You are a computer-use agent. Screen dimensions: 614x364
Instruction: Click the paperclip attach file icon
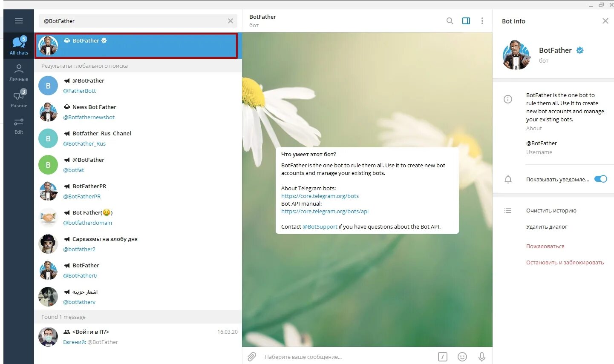[252, 357]
